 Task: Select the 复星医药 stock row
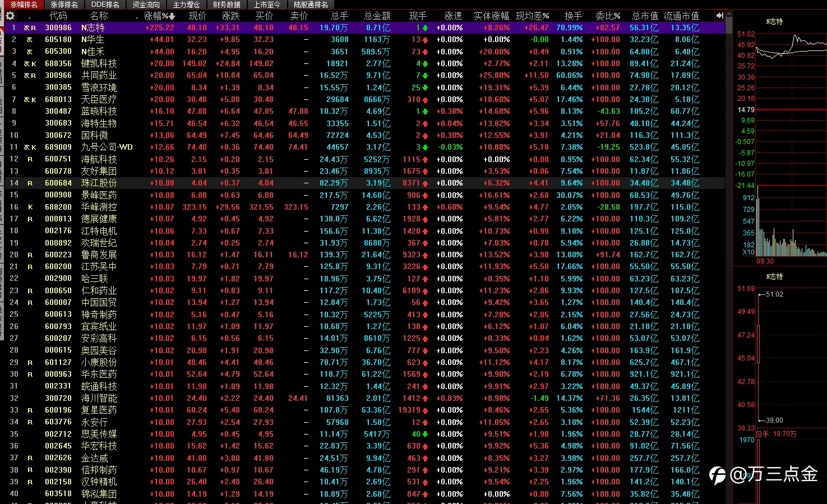pyautogui.click(x=362, y=410)
